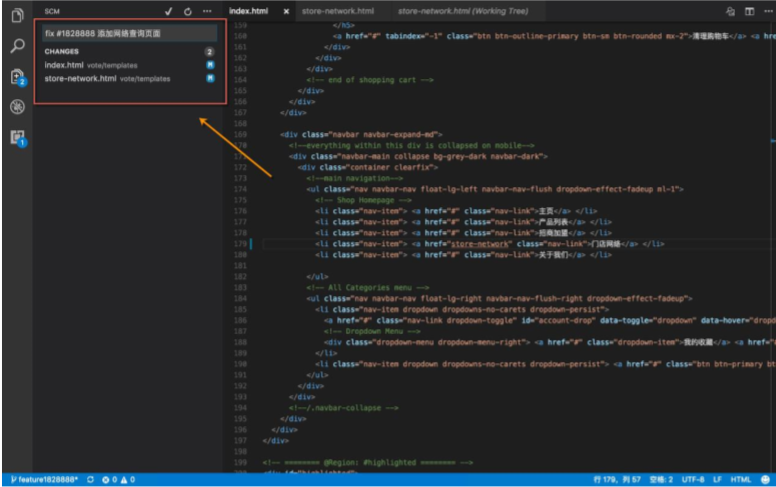Image resolution: width=776 pixels, height=487 pixels.
Task: Collapse the CHANGES section header
Action: pyautogui.click(x=61, y=51)
